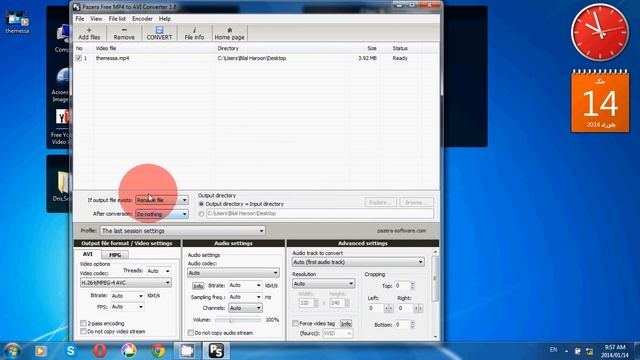Viewport: 640px width, 360px height.
Task: Open the View menu
Action: coord(96,19)
